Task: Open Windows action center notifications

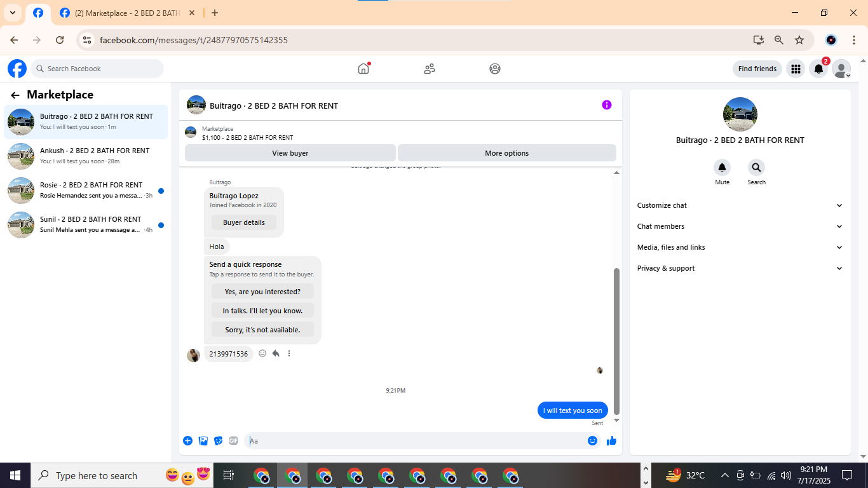Action: [x=847, y=475]
